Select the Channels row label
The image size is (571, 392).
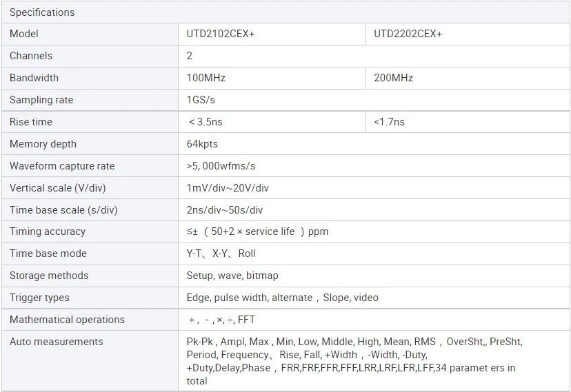[x=31, y=56]
